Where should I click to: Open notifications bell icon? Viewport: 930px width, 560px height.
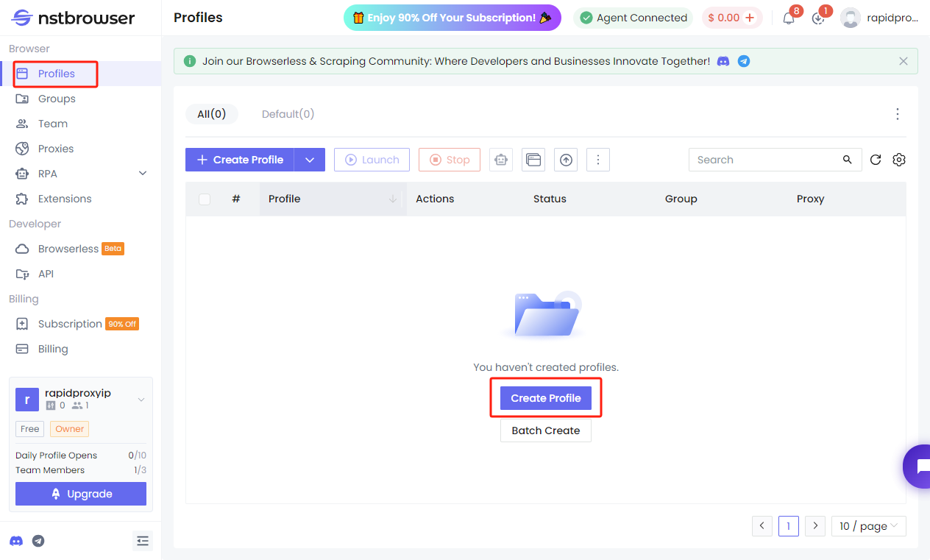(x=789, y=18)
